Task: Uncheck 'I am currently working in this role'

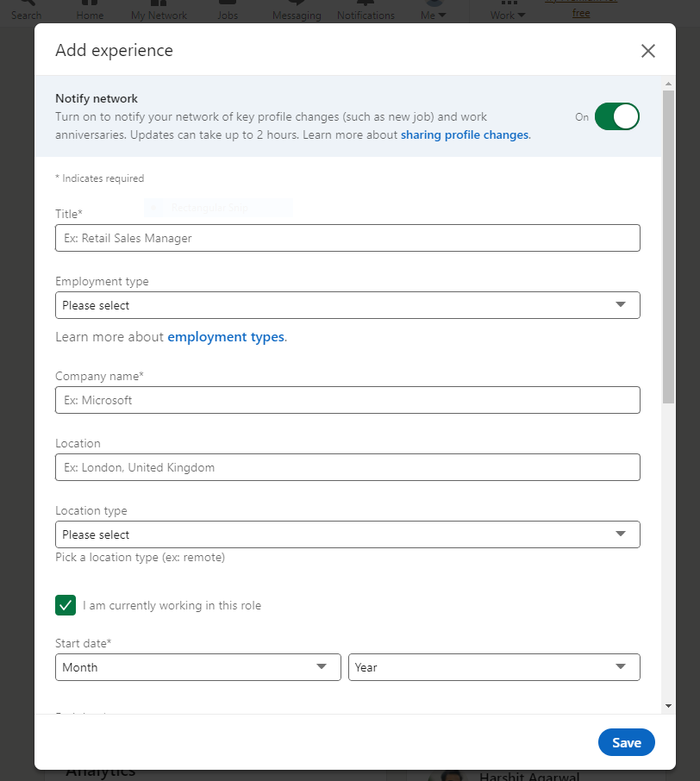Action: pyautogui.click(x=66, y=605)
